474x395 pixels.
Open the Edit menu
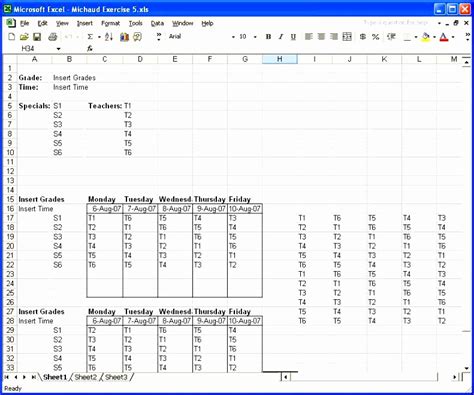point(42,23)
